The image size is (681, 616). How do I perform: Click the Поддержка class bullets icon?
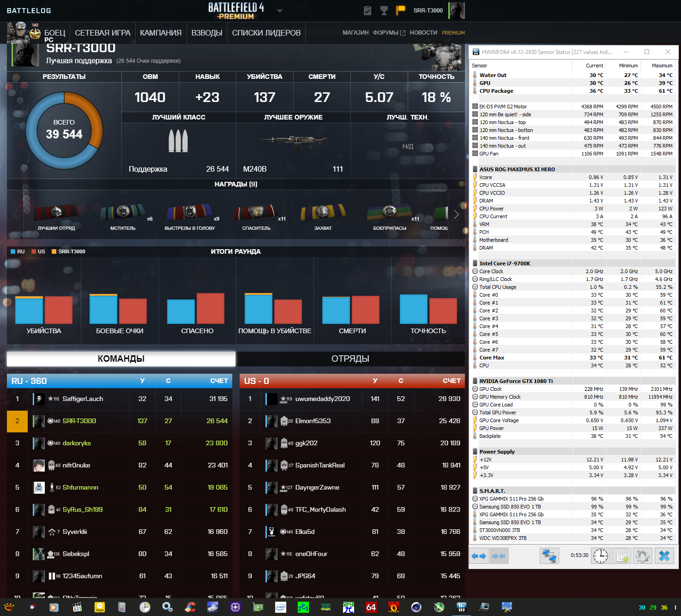point(178,141)
